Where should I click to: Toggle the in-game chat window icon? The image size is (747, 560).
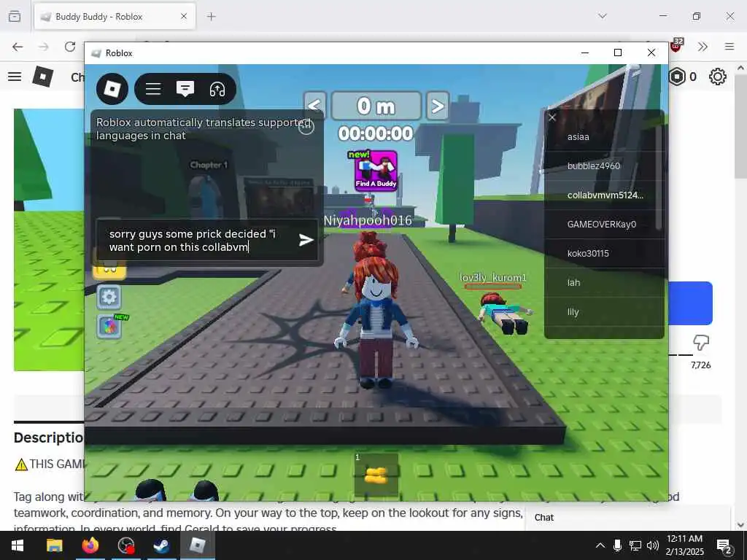pyautogui.click(x=185, y=89)
